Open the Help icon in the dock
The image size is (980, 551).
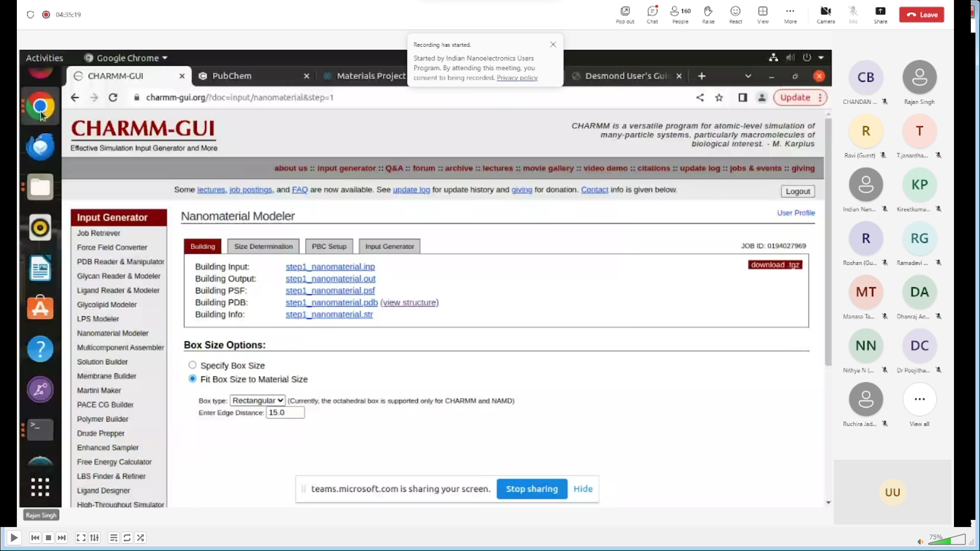point(40,349)
